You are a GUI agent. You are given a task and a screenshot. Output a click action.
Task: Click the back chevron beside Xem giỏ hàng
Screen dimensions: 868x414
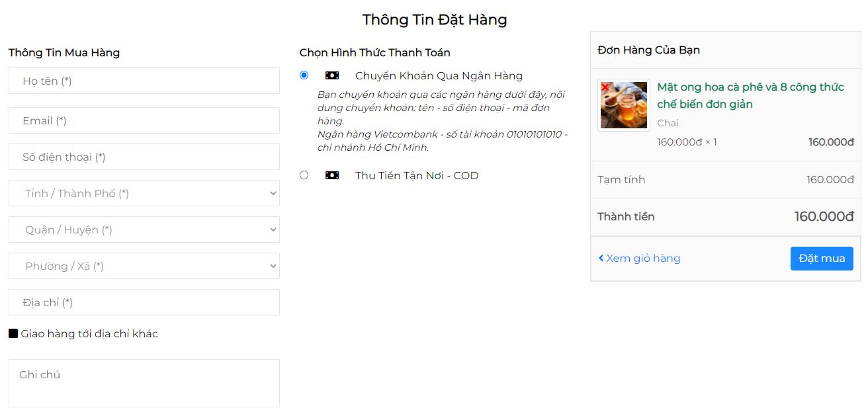click(x=601, y=258)
